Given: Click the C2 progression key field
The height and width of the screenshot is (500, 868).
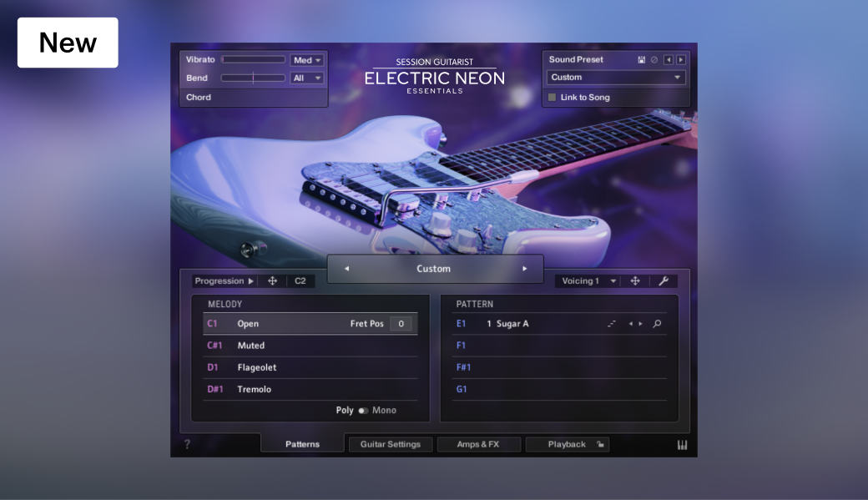Looking at the screenshot, I should tap(300, 281).
